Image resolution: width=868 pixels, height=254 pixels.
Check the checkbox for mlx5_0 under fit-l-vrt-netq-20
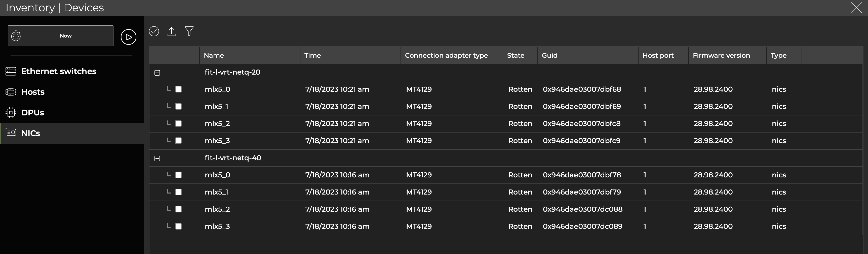click(x=179, y=89)
